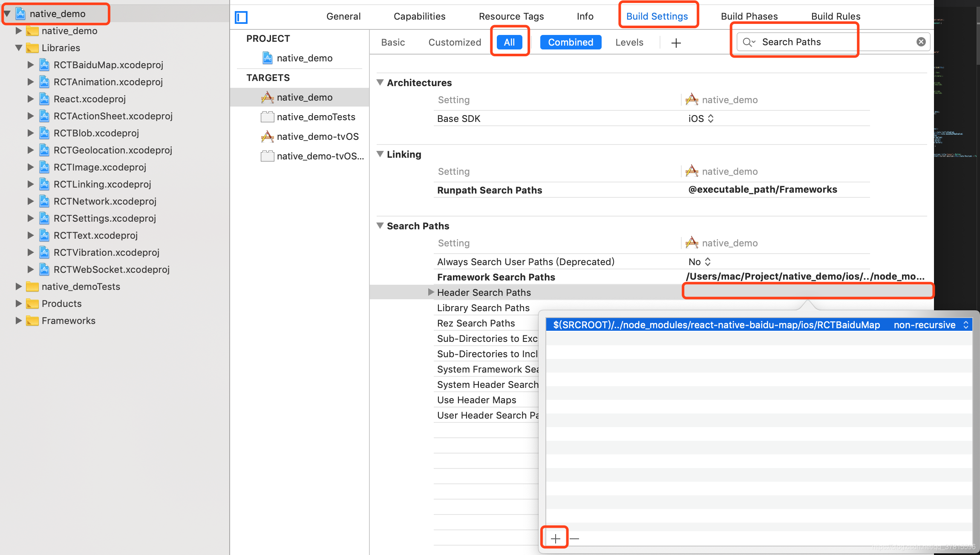Show Basic build settings

pos(393,42)
